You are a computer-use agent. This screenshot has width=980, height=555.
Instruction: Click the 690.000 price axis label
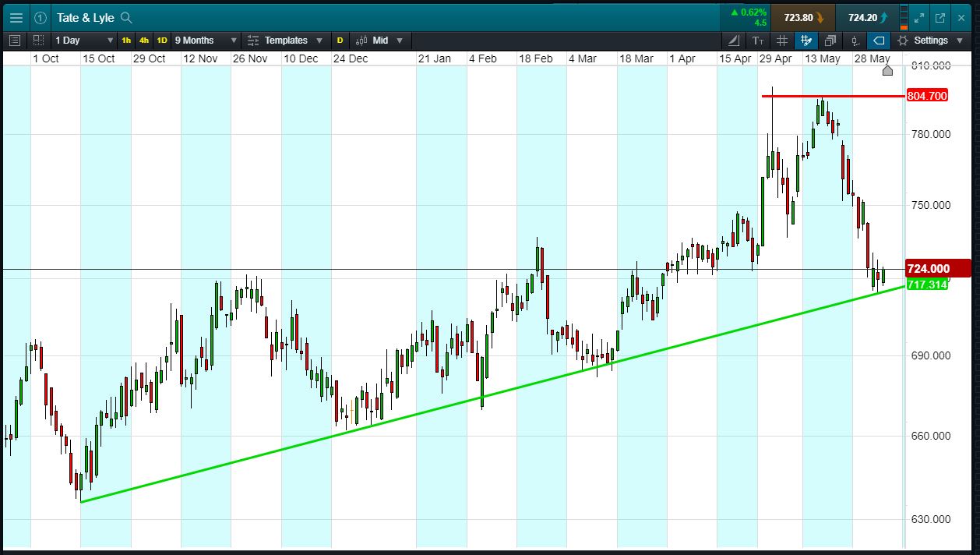click(930, 355)
